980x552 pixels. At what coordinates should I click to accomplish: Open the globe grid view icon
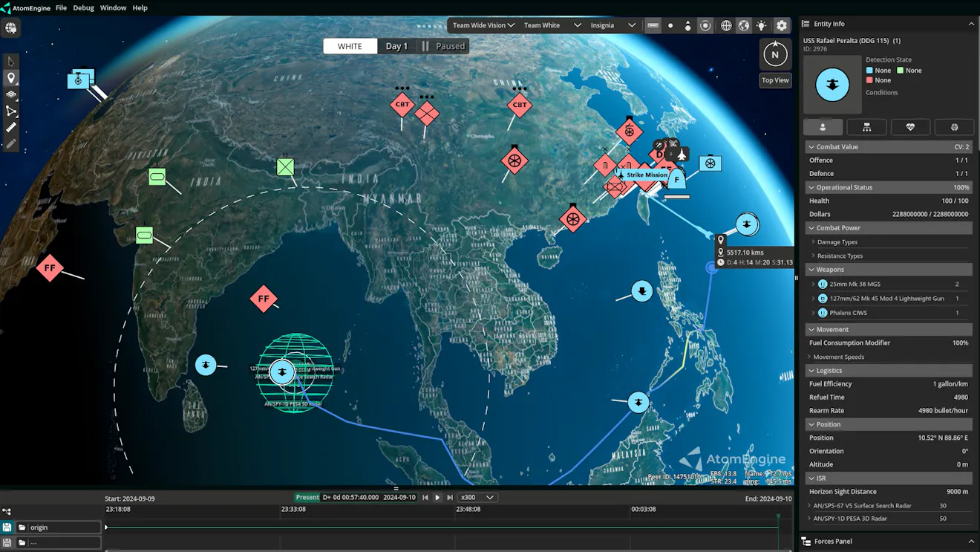pyautogui.click(x=726, y=25)
